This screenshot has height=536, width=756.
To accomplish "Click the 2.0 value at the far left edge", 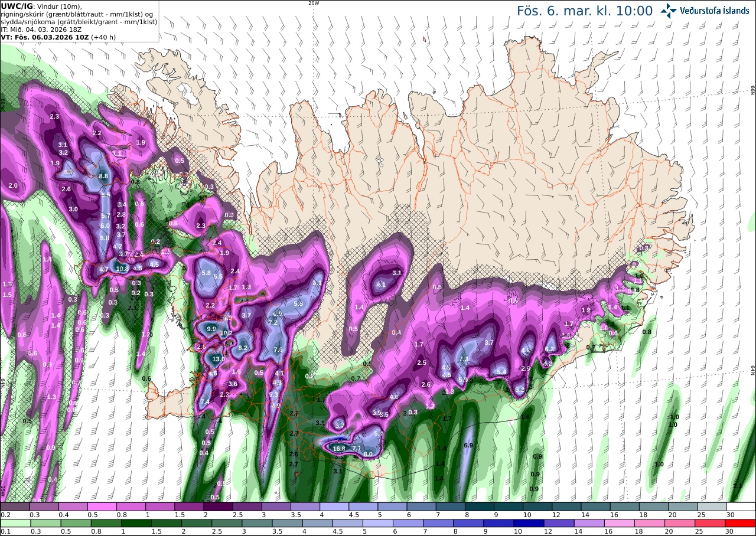I will 14,185.
